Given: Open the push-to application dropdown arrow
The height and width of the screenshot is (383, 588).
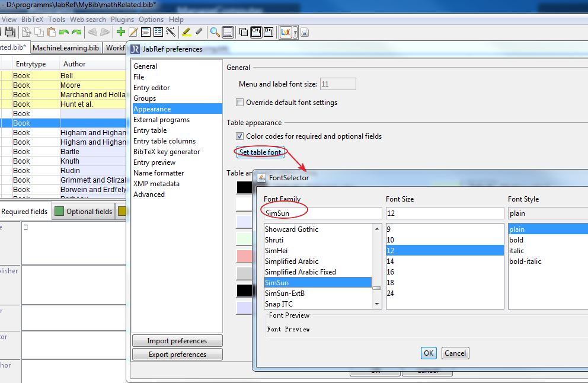Looking at the screenshot, I should 296,32.
